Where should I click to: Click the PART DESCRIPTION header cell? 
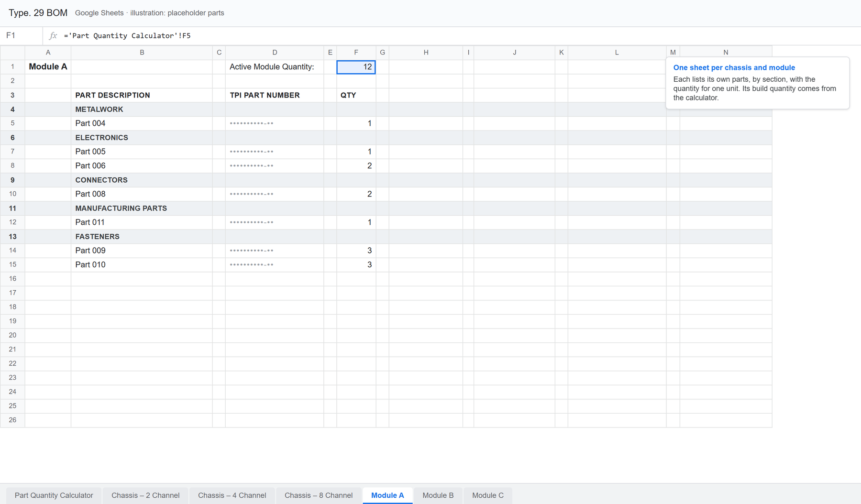pyautogui.click(x=142, y=95)
